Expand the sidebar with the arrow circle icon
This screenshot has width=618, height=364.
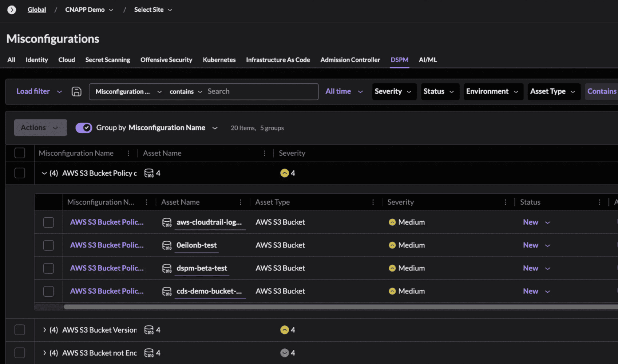[12, 10]
